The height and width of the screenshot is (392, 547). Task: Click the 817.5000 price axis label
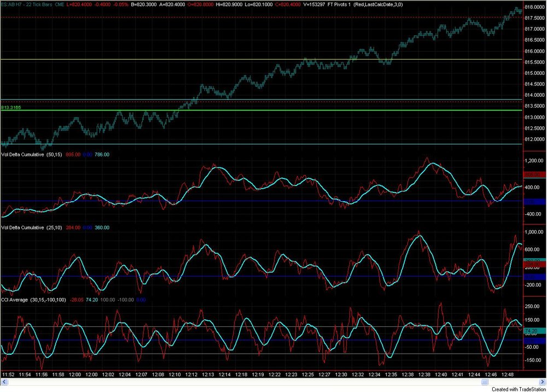coord(534,18)
